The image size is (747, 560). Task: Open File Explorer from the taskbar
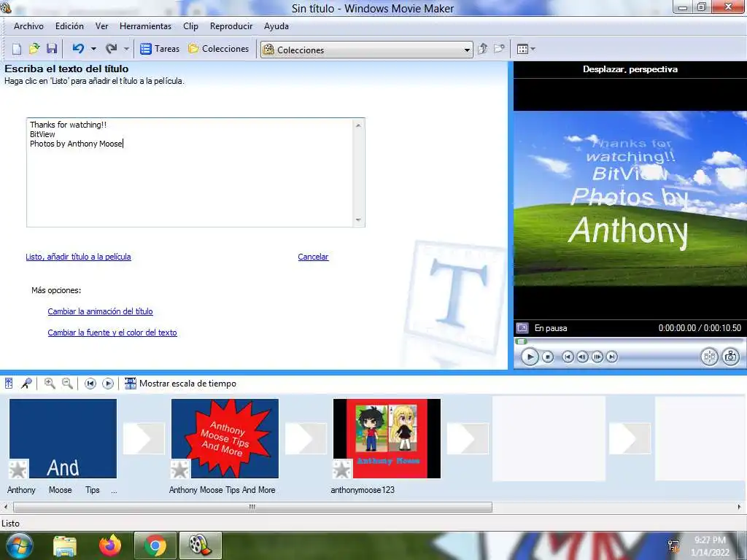65,545
